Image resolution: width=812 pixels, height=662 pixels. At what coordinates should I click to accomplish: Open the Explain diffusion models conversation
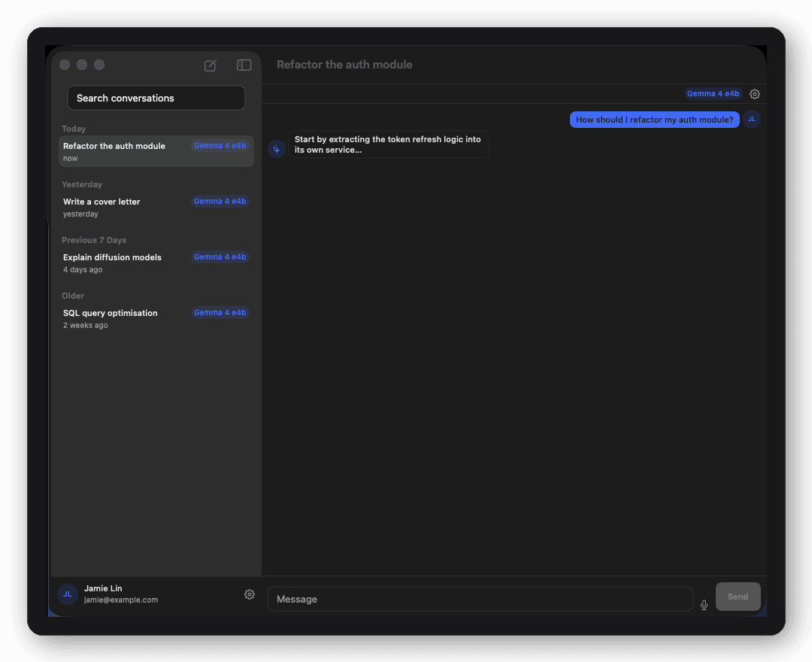tap(156, 263)
